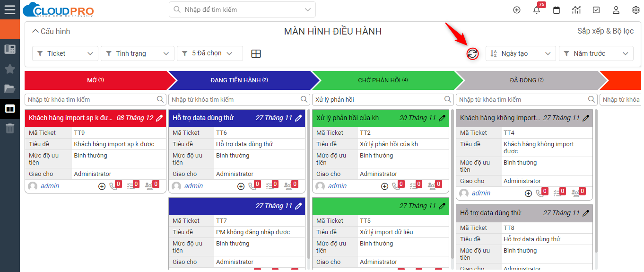
Task: Focus search field containing Xử lý phản hồi
Action: coord(383,99)
